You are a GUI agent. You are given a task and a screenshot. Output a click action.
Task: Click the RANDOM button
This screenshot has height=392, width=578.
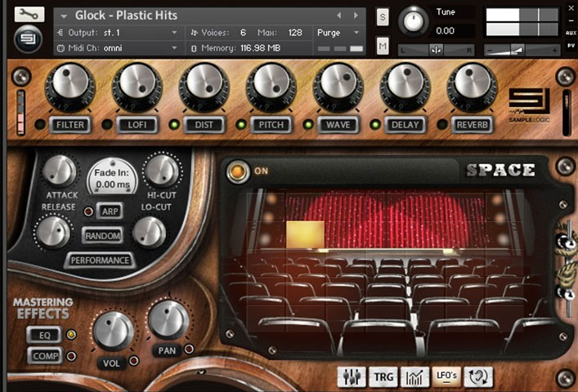click(x=102, y=235)
